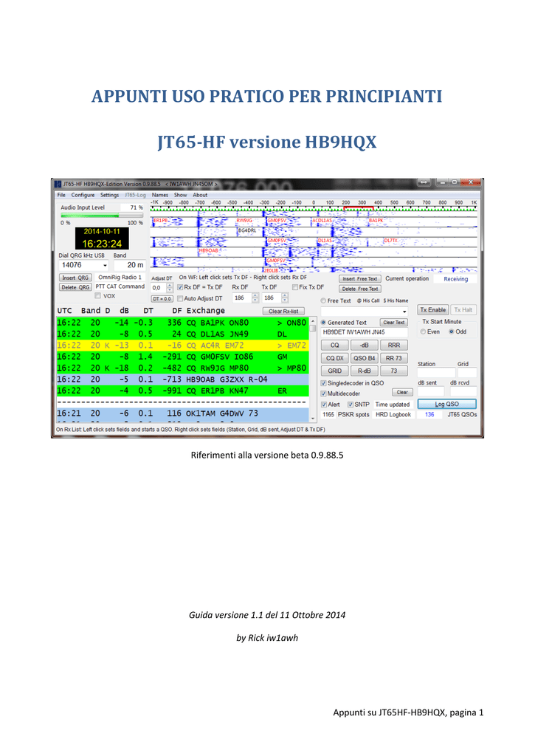
Task: Click the GRID message button
Action: (x=334, y=371)
